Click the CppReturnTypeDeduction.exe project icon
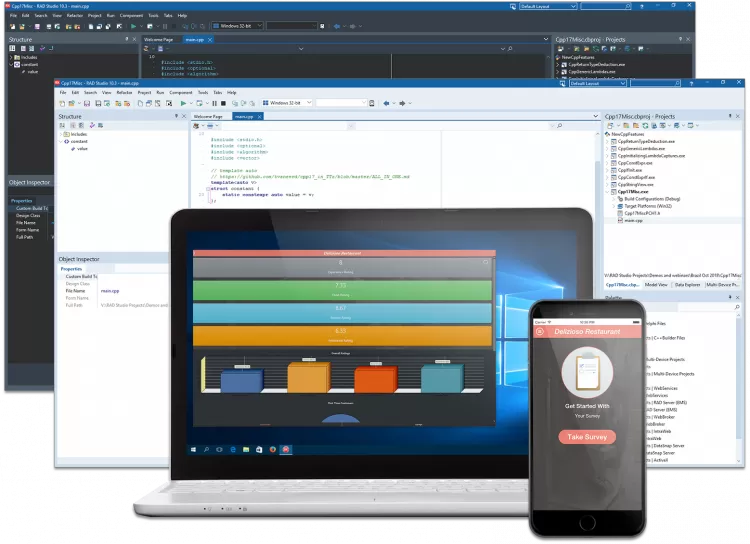The image size is (750, 544). click(x=612, y=141)
